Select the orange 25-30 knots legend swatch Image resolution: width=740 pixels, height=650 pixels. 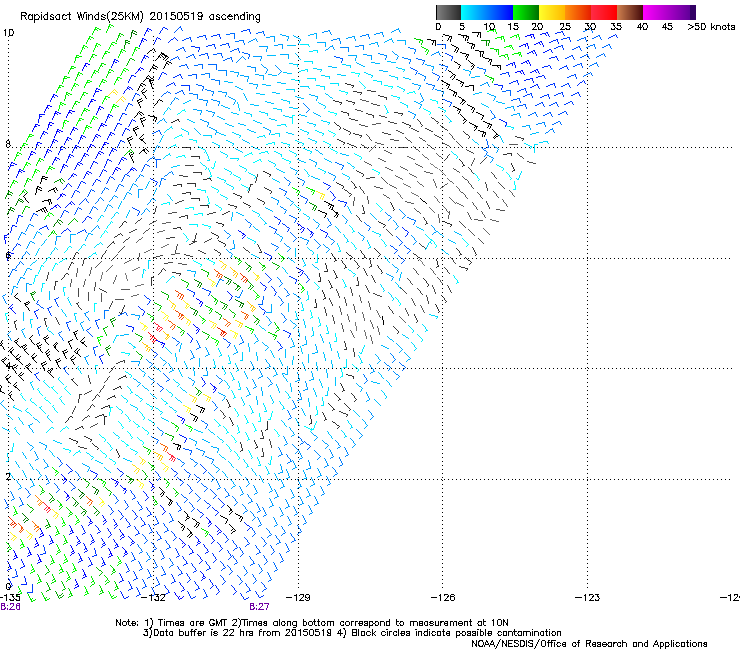point(578,12)
